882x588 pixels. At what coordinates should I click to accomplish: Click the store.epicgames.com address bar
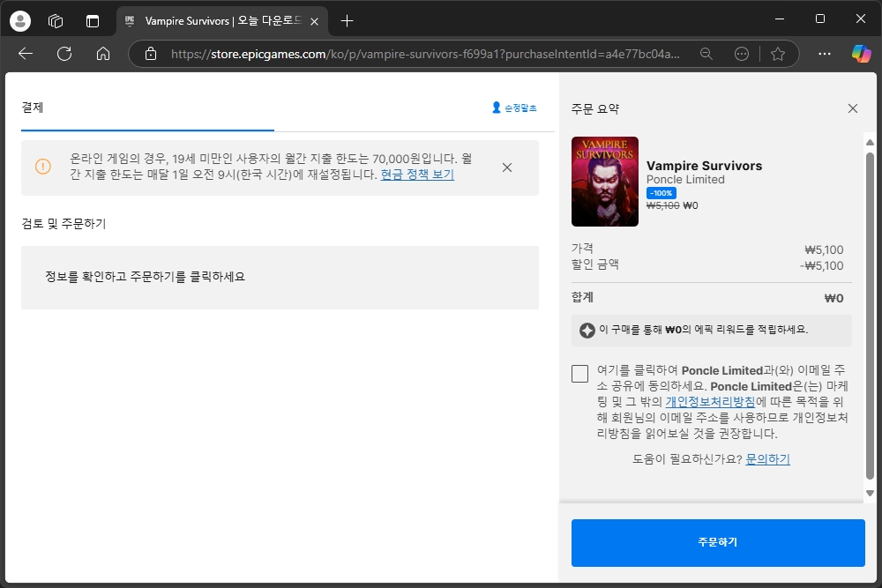click(425, 54)
